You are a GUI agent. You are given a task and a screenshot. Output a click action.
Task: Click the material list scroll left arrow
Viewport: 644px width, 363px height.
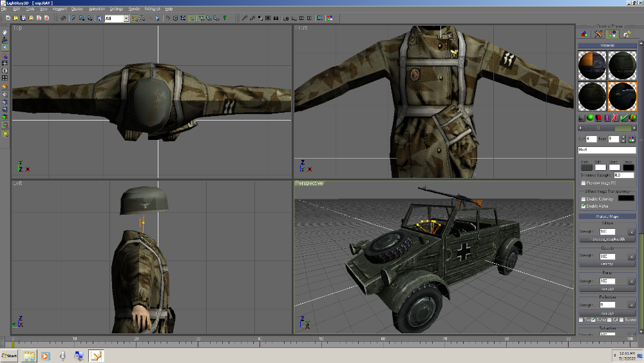[580, 128]
